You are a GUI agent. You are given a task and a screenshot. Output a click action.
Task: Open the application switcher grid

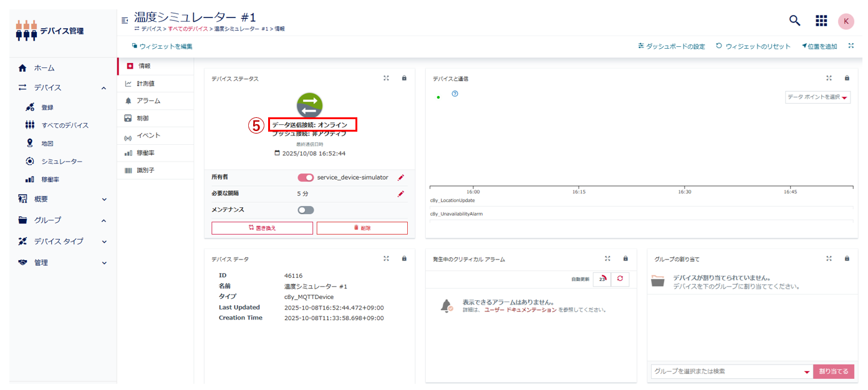[821, 21]
